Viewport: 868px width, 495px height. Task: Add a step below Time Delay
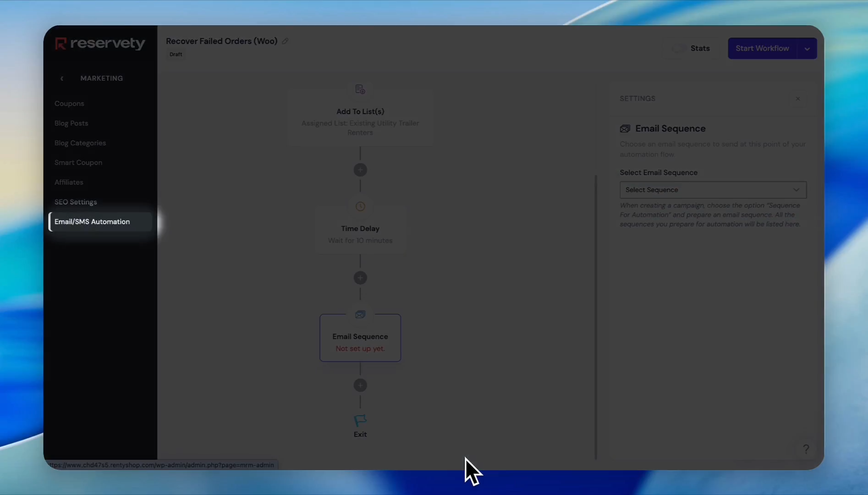click(360, 278)
